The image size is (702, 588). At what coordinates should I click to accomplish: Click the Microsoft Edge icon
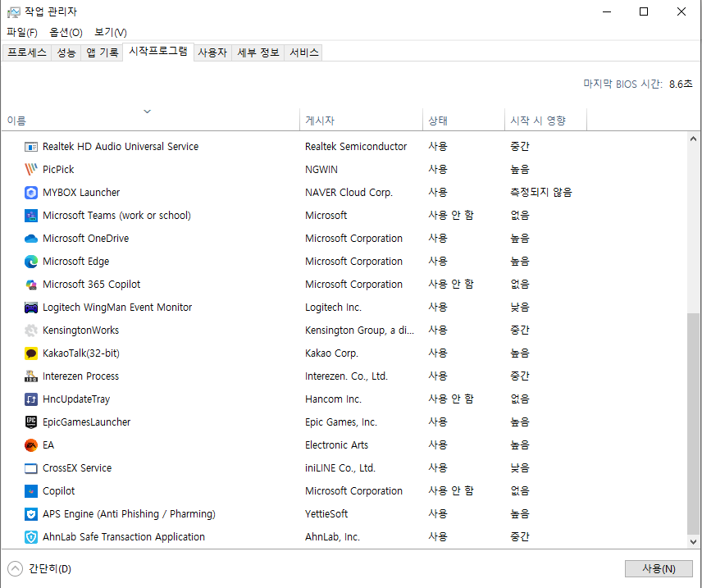click(31, 262)
